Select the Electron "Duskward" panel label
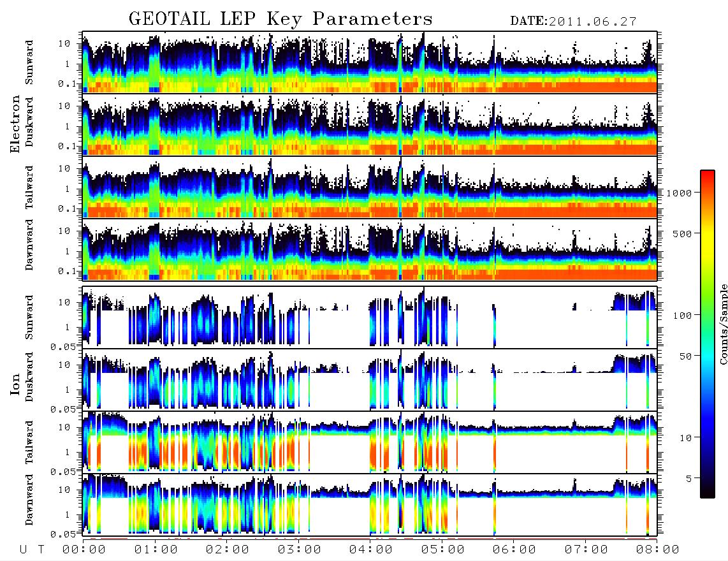The height and width of the screenshot is (561, 728). [29, 122]
